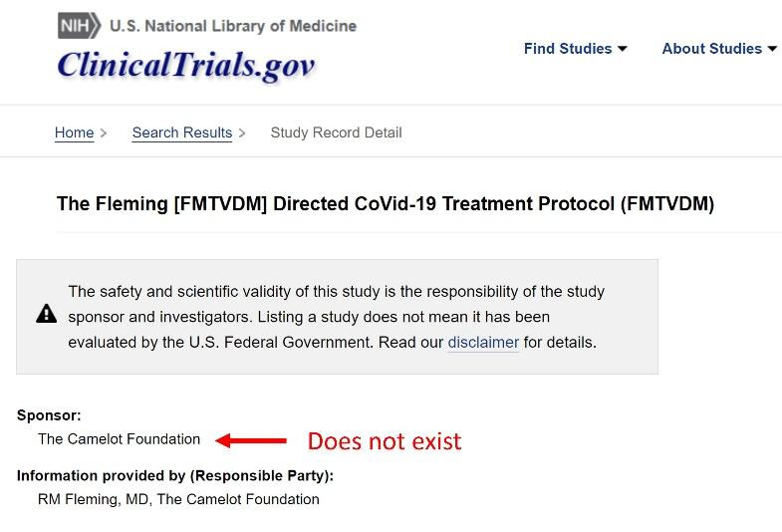
Task: Click the U.S. National Library of Medicine text
Action: (x=232, y=26)
